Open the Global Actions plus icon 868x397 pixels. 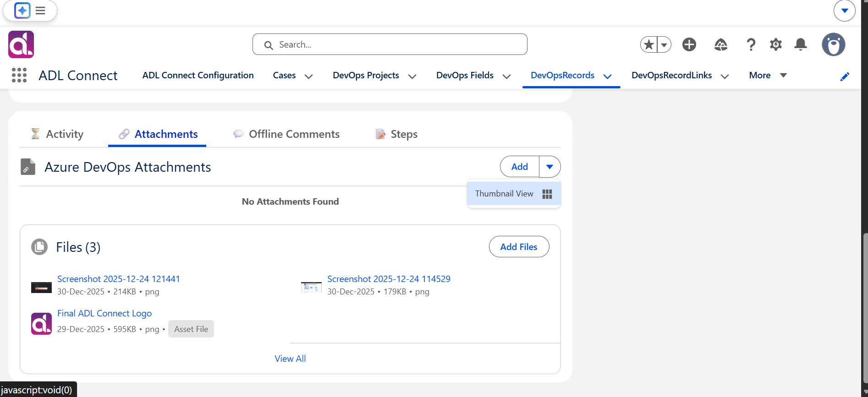tap(689, 44)
